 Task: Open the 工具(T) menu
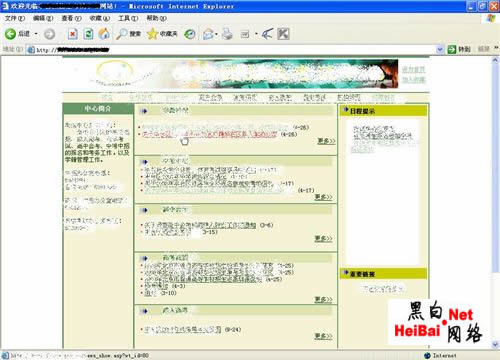pos(128,18)
